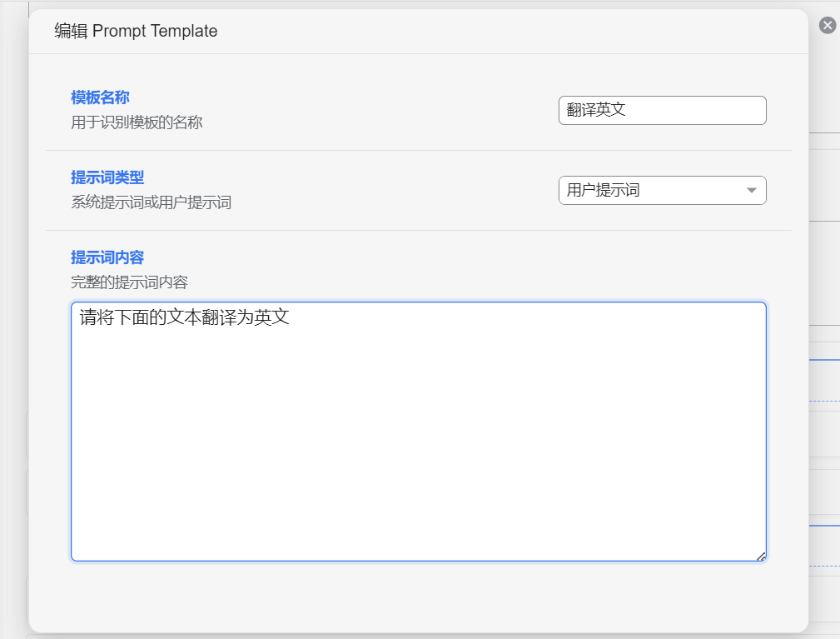Click the 提示词类型 heading label
This screenshot has width=840, height=639.
(x=107, y=177)
